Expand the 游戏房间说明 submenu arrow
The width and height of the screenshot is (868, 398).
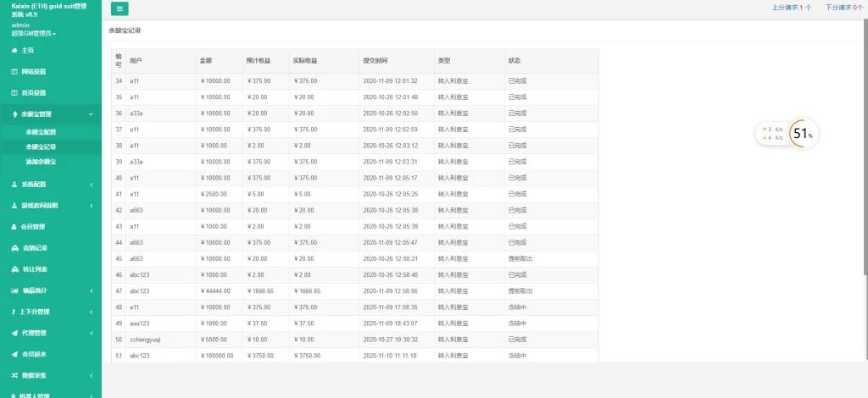[x=91, y=206]
